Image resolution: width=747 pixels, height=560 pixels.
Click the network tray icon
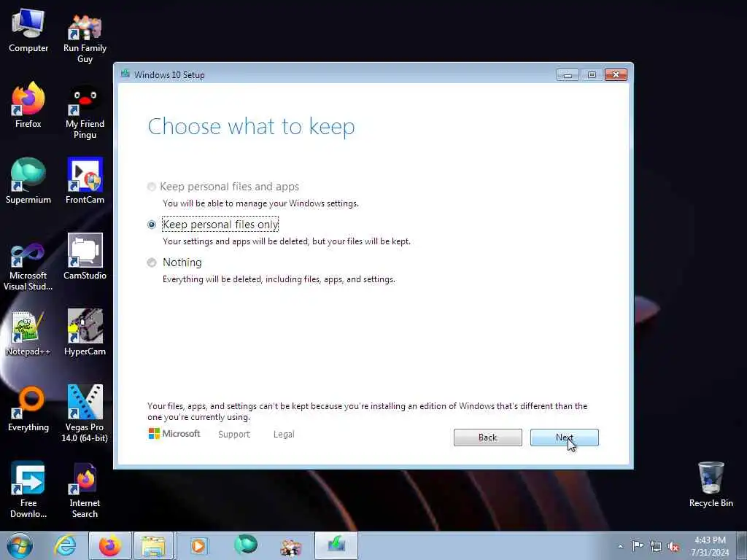656,547
